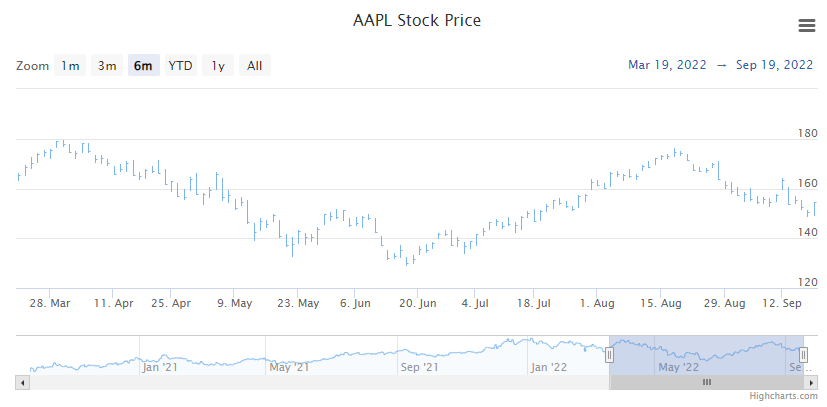This screenshot has height=407, width=827.
Task: Open the chart context menu hamburger icon
Action: (806, 25)
